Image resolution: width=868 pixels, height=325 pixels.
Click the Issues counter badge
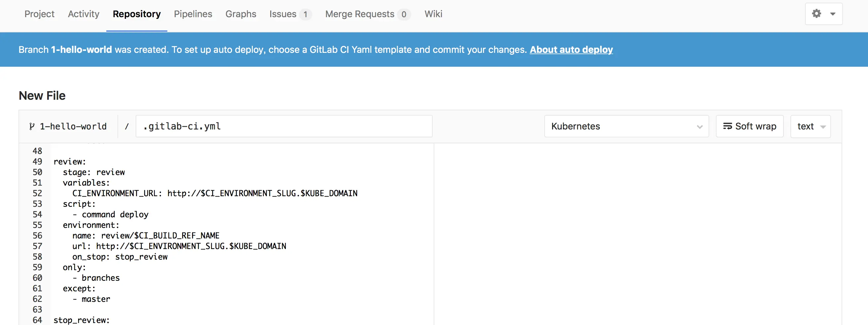click(305, 15)
